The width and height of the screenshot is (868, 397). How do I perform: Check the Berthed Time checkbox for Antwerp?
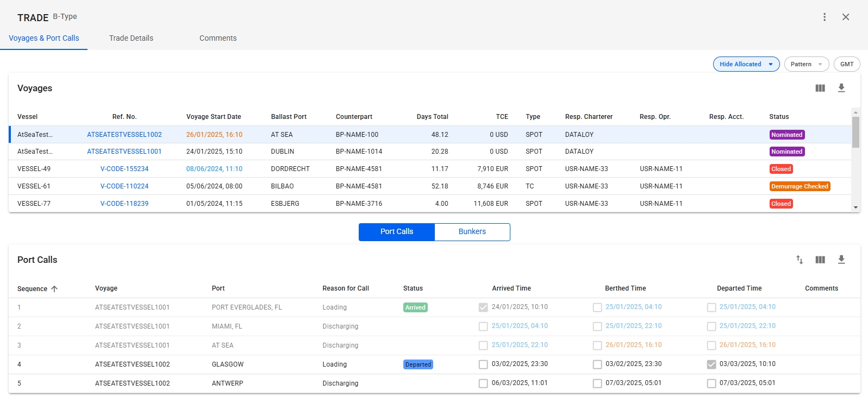coord(597,383)
